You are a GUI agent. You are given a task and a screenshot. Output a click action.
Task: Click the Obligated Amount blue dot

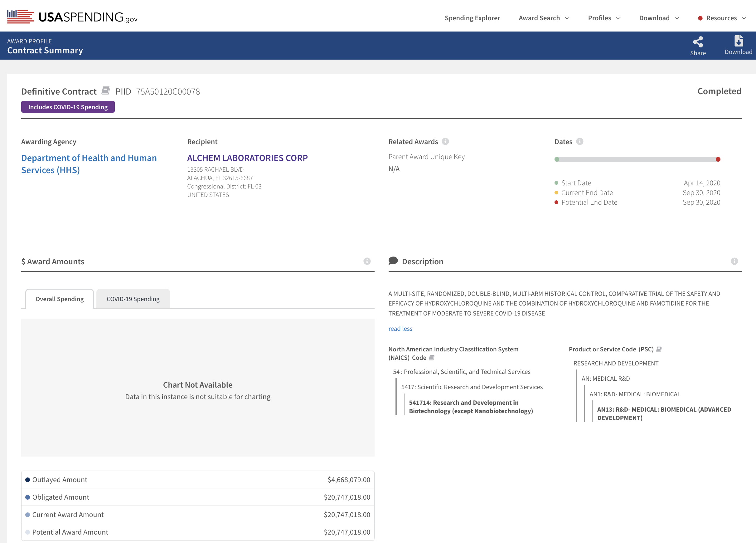28,497
